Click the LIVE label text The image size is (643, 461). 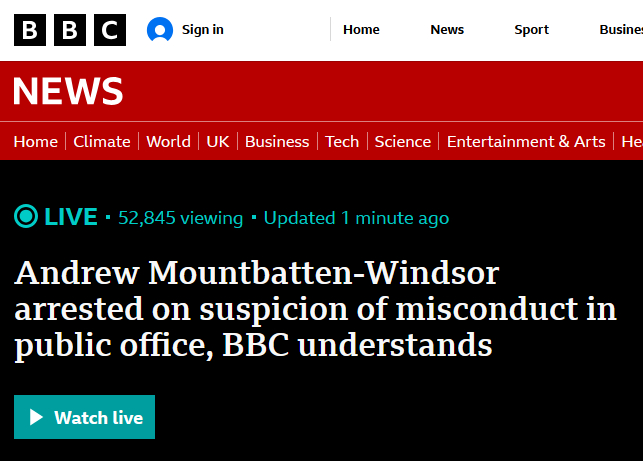click(72, 217)
